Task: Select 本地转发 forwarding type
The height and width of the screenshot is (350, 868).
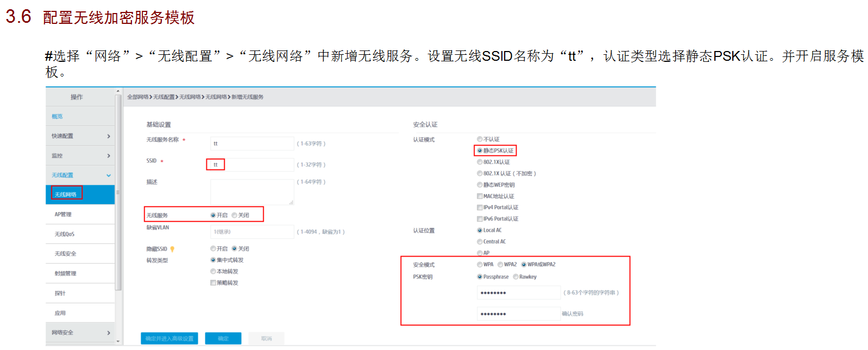Action: coord(213,271)
